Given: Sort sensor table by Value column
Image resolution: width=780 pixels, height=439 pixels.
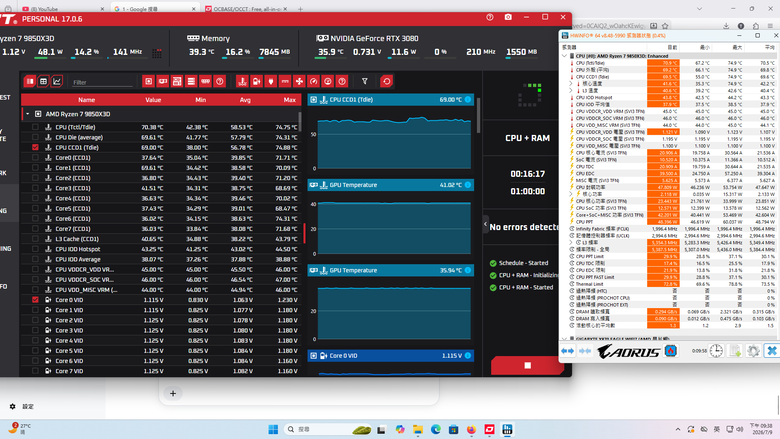Looking at the screenshot, I should [x=153, y=99].
